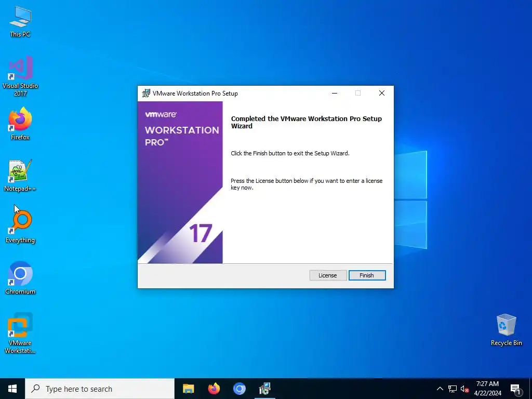This screenshot has width=532, height=399.
Task: Select the Chromium desktop shortcut
Action: click(20, 278)
